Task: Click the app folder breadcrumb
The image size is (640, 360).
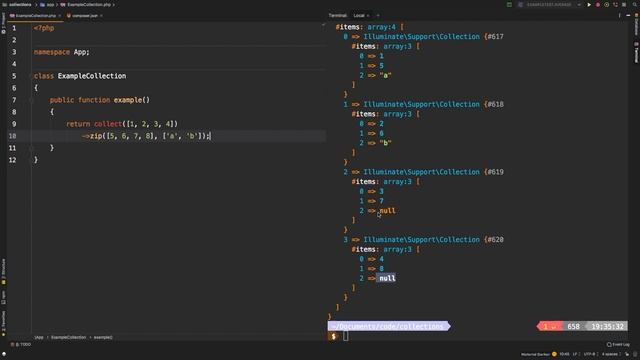Action: 47,4
